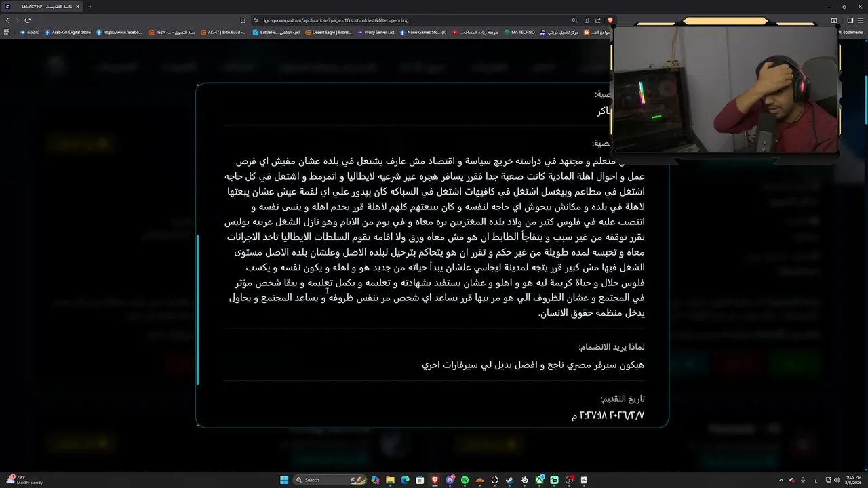The width and height of the screenshot is (868, 488).
Task: Open the BattleFie bookmark
Action: tap(276, 32)
